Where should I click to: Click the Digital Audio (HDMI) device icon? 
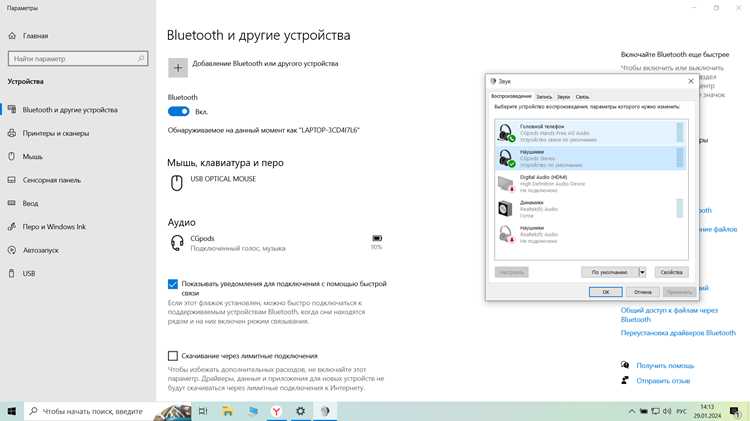pyautogui.click(x=506, y=184)
